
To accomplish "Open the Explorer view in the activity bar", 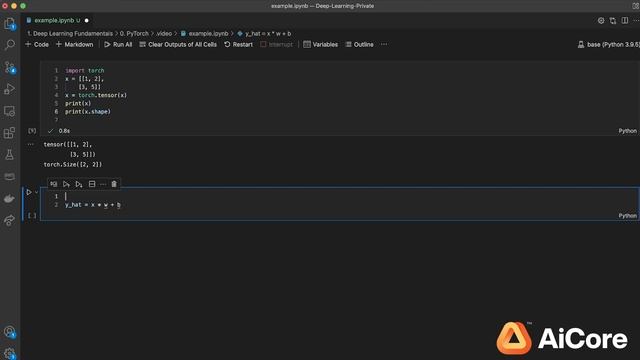I will pos(9,24).
